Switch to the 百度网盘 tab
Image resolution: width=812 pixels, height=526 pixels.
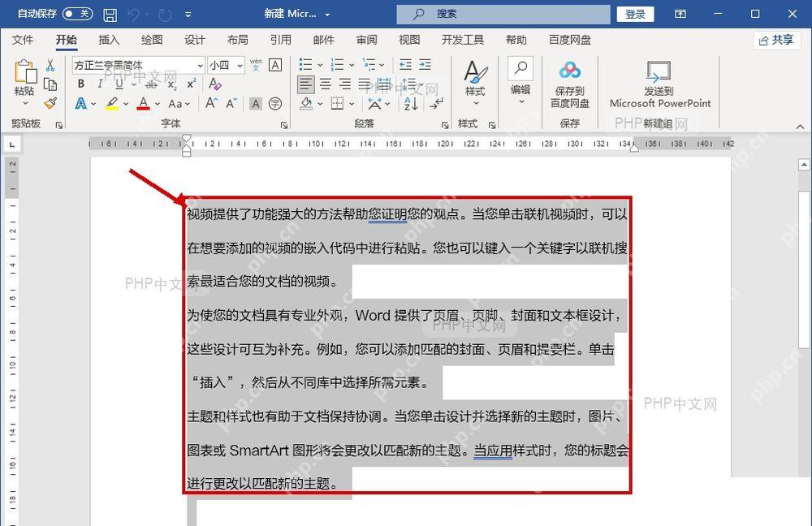570,40
